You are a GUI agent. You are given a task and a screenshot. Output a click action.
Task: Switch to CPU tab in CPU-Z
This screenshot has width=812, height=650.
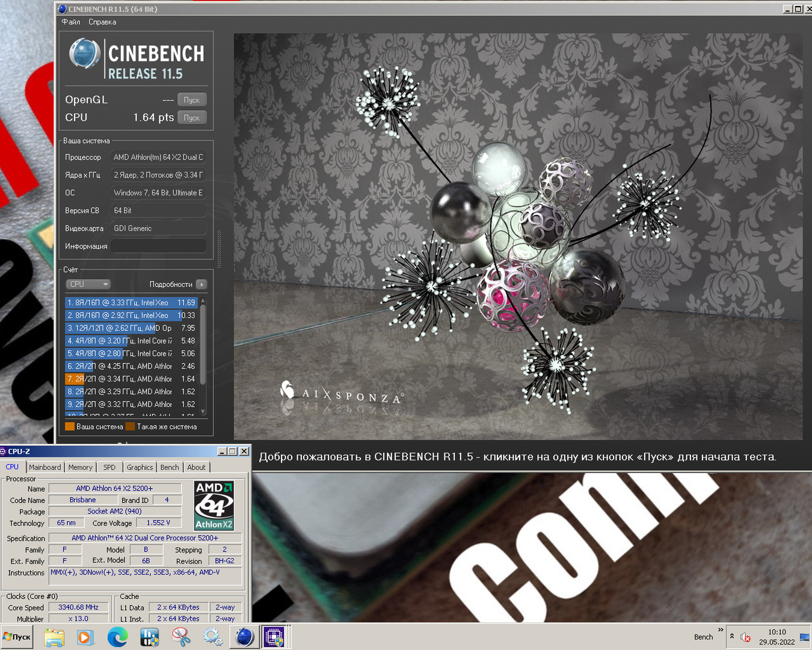(x=13, y=466)
